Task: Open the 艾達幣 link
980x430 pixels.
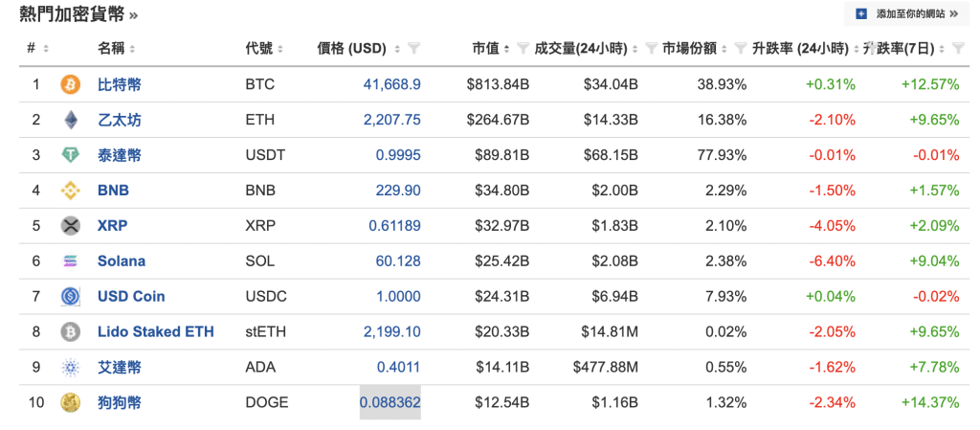Action: coord(120,368)
